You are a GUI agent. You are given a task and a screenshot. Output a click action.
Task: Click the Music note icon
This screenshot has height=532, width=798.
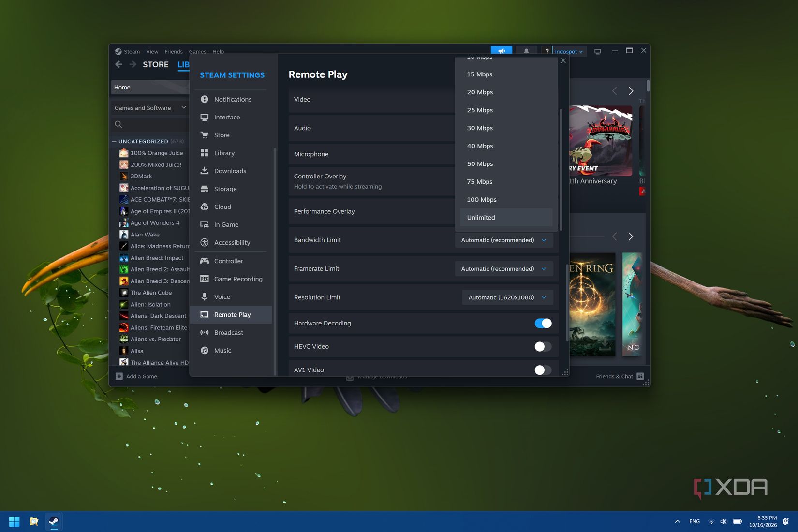205,350
